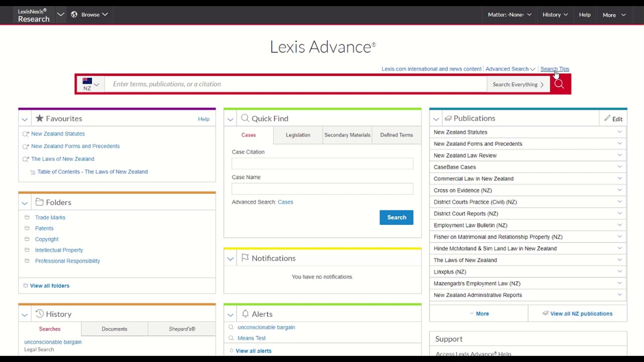644x362 pixels.
Task: Open the More menu in top bar
Action: click(614, 15)
